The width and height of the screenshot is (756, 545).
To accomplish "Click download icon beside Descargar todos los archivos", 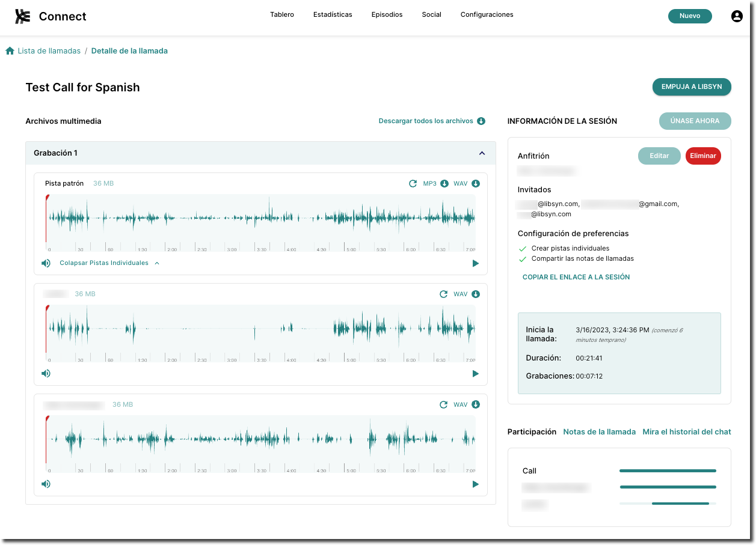I will point(481,121).
